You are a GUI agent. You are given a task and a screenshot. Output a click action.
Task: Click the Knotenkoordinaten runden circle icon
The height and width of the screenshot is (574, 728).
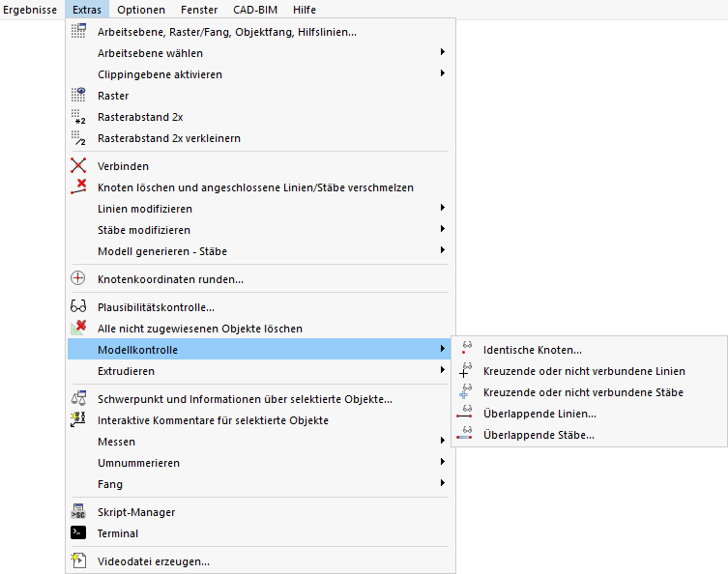click(x=78, y=278)
